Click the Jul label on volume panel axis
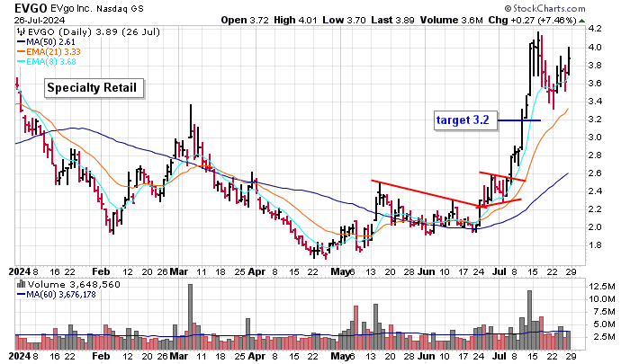630x364 pixels. coord(499,356)
